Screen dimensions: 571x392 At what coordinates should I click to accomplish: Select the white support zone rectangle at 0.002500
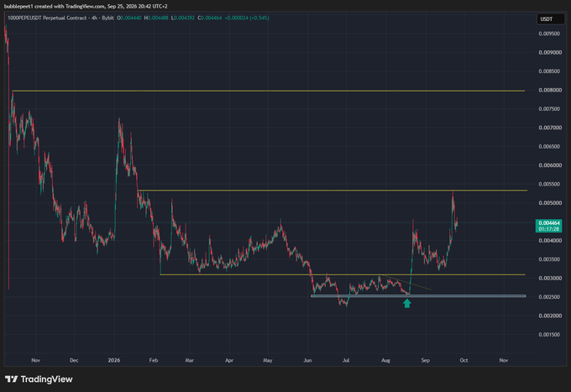[x=418, y=296]
